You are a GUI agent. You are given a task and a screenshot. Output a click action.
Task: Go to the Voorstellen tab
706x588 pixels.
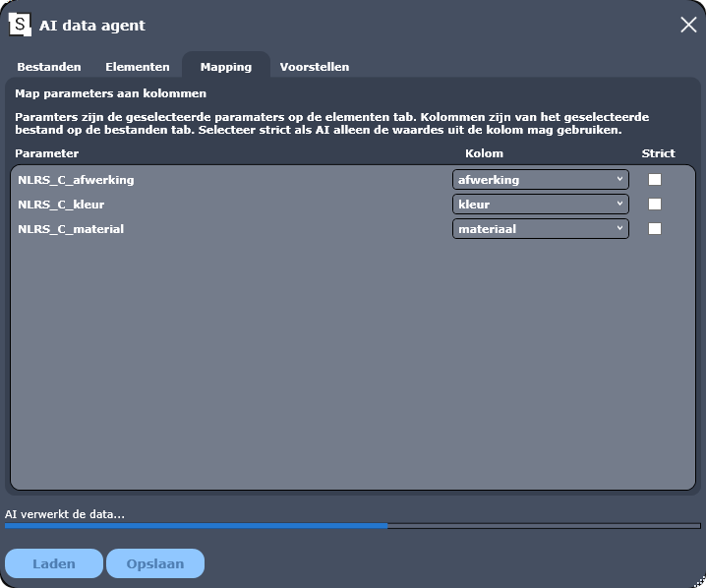click(x=315, y=67)
